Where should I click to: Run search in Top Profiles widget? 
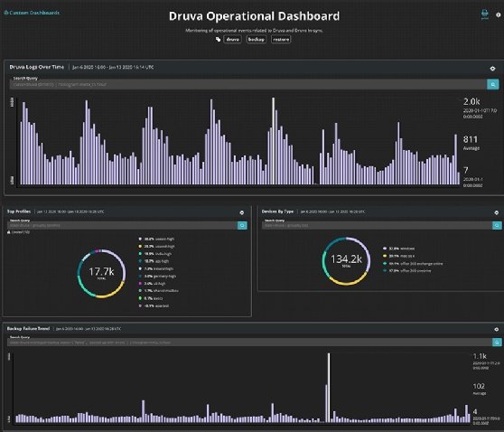242,225
